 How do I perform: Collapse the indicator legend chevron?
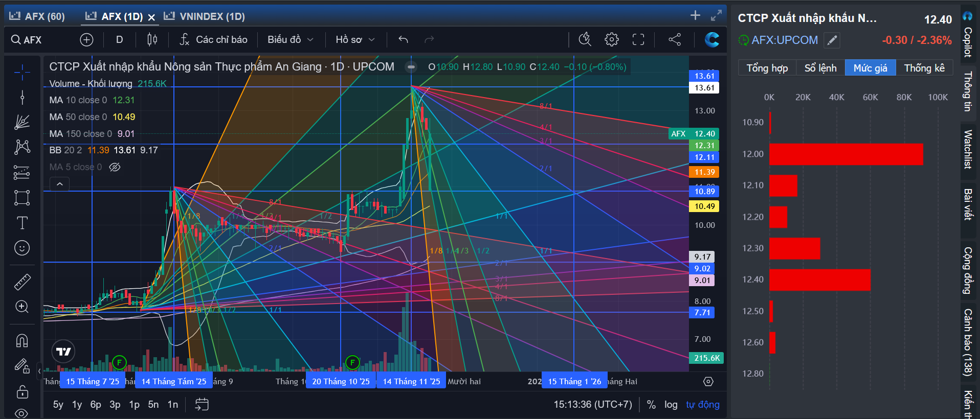pyautogui.click(x=59, y=184)
